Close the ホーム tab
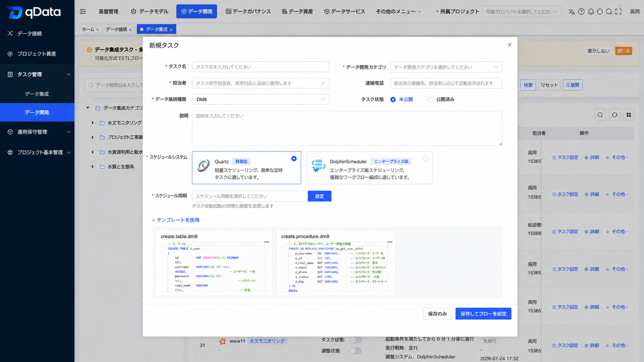 point(97,30)
